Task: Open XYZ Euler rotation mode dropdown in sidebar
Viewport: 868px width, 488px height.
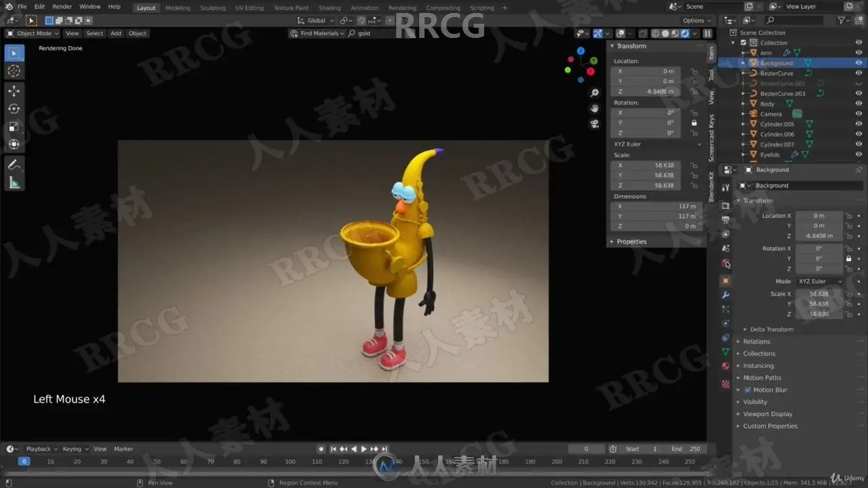Action: coord(658,144)
